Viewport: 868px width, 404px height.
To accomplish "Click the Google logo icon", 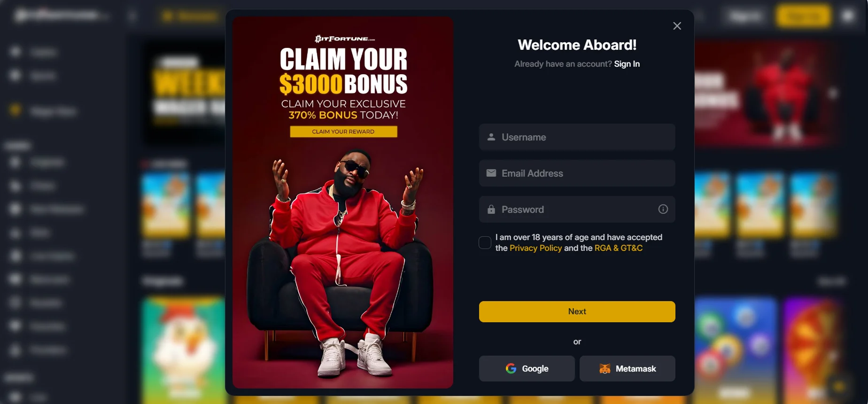I will click(x=511, y=368).
